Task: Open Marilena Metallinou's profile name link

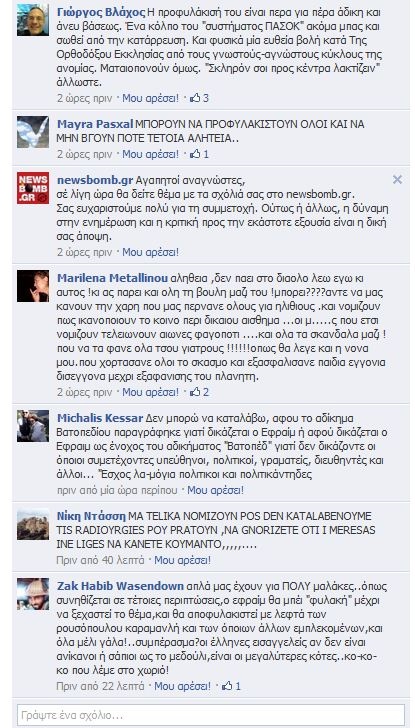Action: tap(113, 278)
